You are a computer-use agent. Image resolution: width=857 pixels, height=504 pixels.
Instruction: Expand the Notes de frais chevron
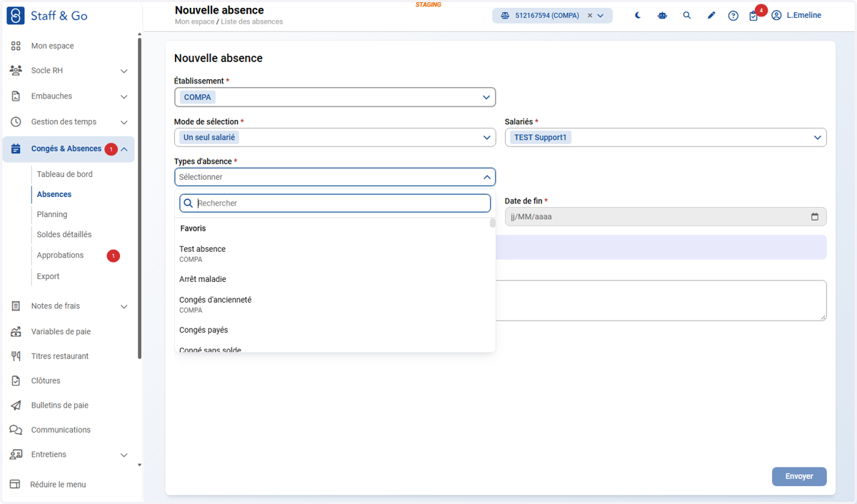[124, 307]
